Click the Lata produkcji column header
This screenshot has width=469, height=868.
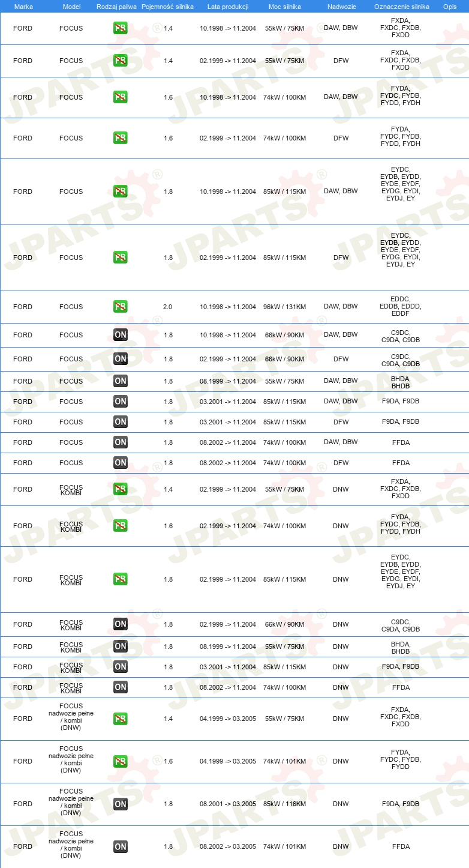[x=228, y=6]
